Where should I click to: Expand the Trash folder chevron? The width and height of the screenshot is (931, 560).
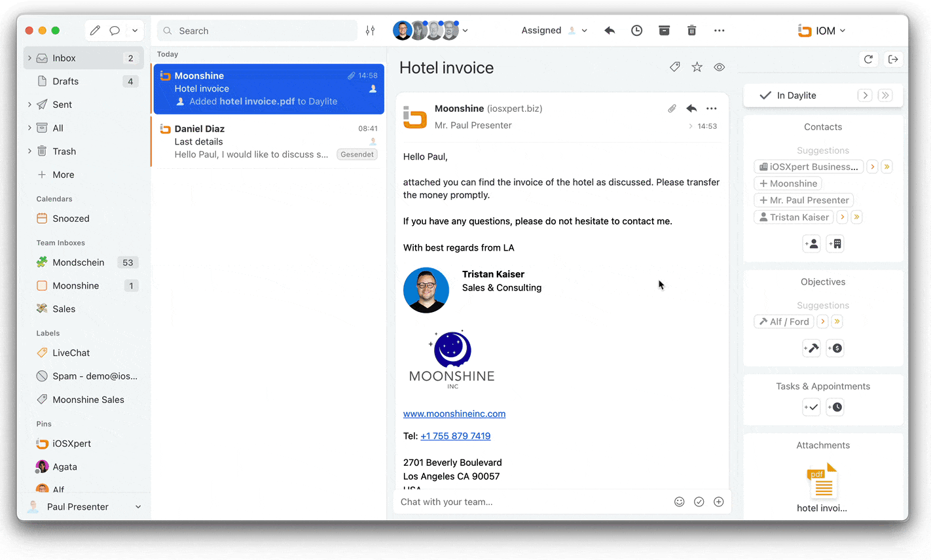(x=29, y=151)
